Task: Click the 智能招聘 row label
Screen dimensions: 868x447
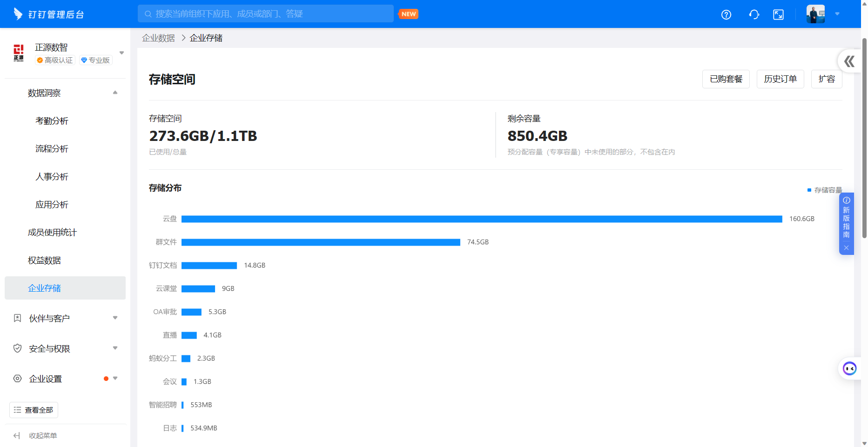Action: (x=163, y=405)
